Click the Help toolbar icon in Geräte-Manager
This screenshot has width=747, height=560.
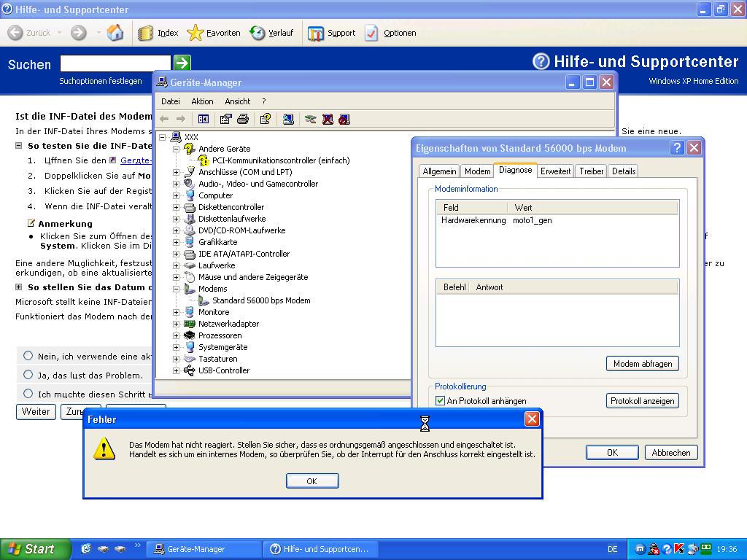tap(266, 119)
